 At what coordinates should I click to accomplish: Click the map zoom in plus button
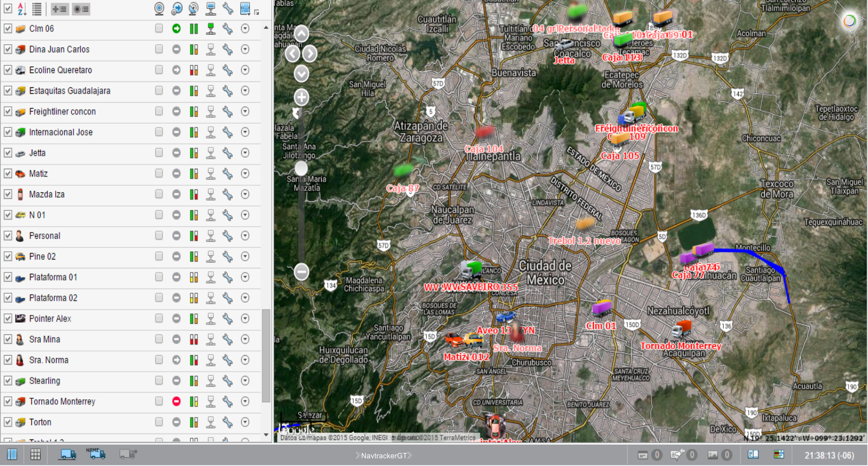(x=301, y=97)
